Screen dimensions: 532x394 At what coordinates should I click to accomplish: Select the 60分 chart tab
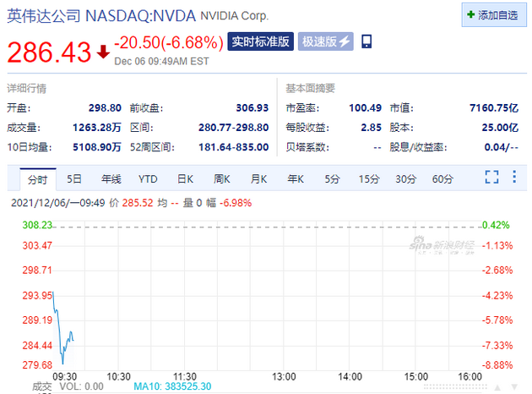tap(442, 178)
